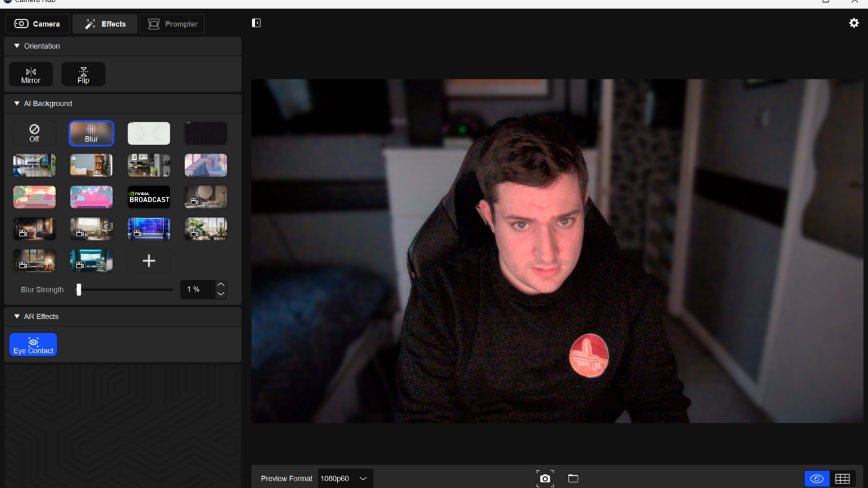Open the Preview Format dropdown
This screenshot has width=868, height=488.
(345, 479)
